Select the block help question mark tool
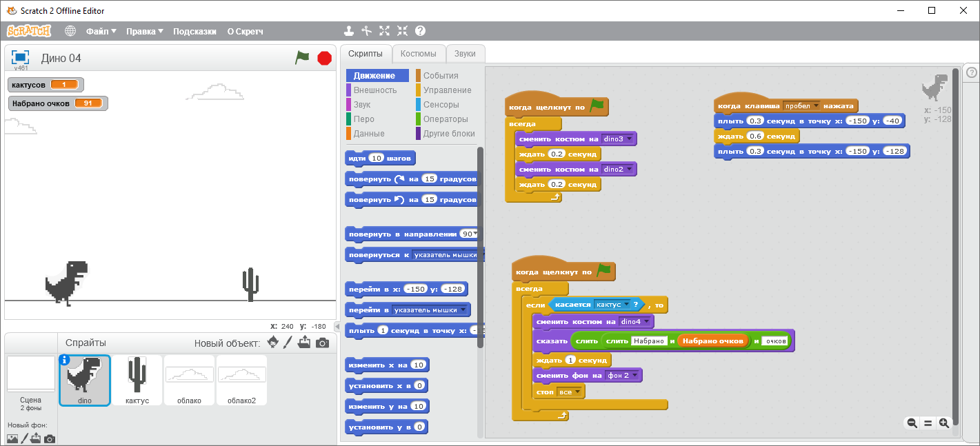 [420, 31]
